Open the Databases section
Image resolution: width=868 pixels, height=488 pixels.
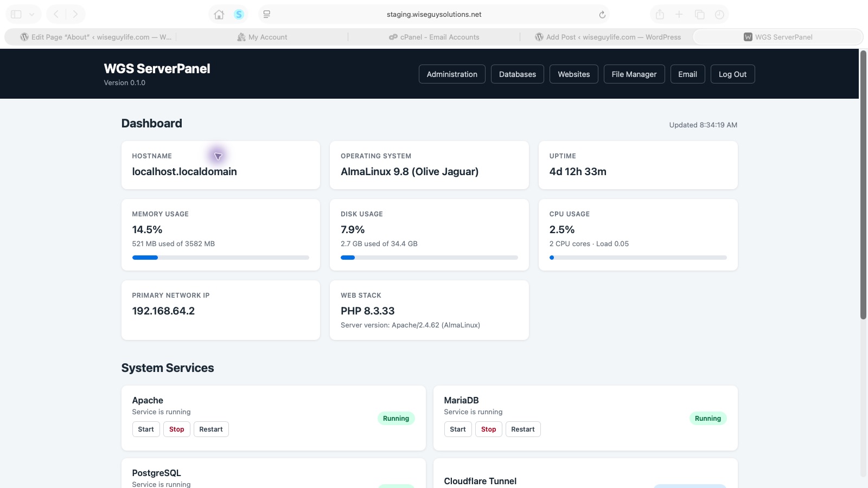[518, 74]
